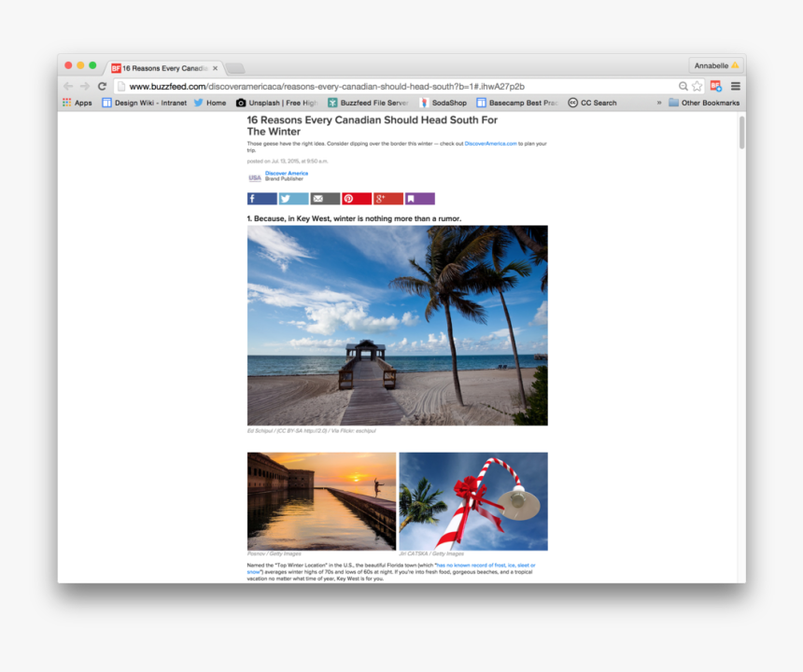Open the Discover America publisher link
Viewport: 803px width, 672px height.
pos(287,173)
